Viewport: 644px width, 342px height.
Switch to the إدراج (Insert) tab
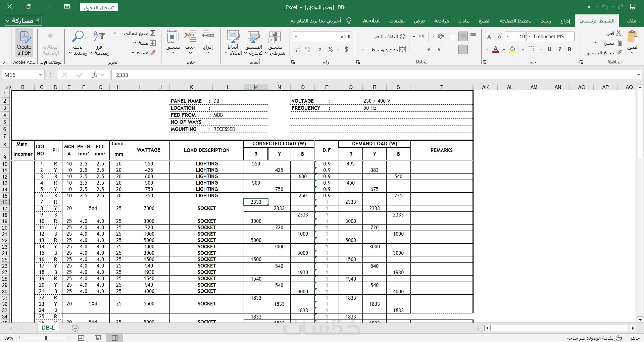(x=565, y=21)
